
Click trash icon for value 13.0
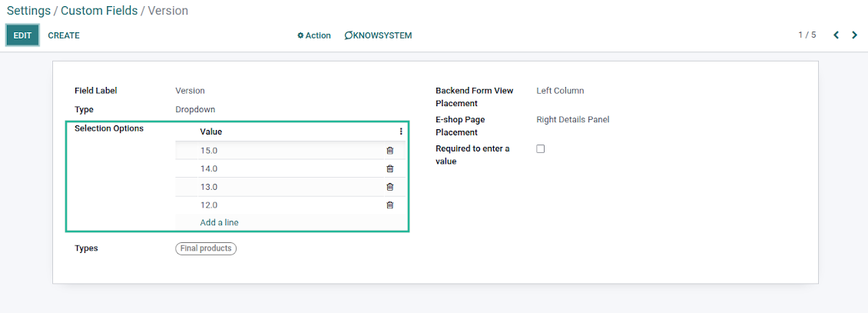pyautogui.click(x=389, y=187)
